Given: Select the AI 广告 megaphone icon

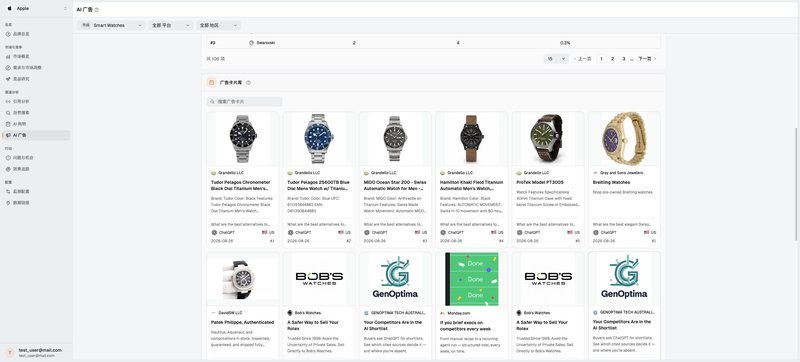Looking at the screenshot, I should [8, 135].
